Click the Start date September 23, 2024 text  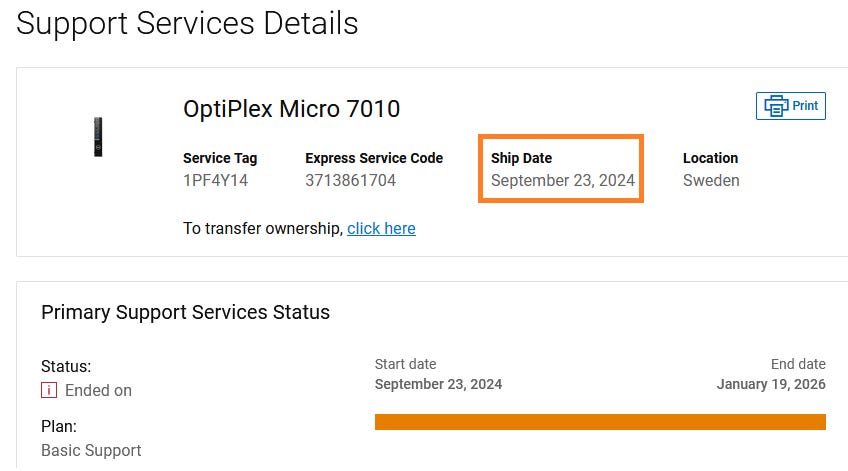pyautogui.click(x=438, y=384)
